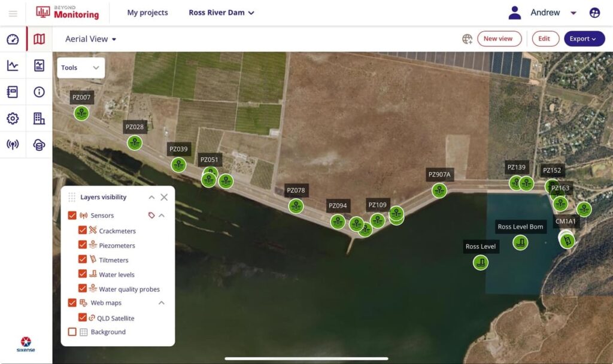
Task: Toggle the QLD Satellite checkbox
Action: coord(83,318)
